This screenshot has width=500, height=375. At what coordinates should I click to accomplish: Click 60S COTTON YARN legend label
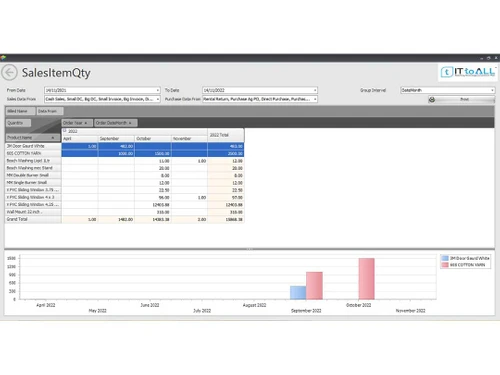pos(468,265)
